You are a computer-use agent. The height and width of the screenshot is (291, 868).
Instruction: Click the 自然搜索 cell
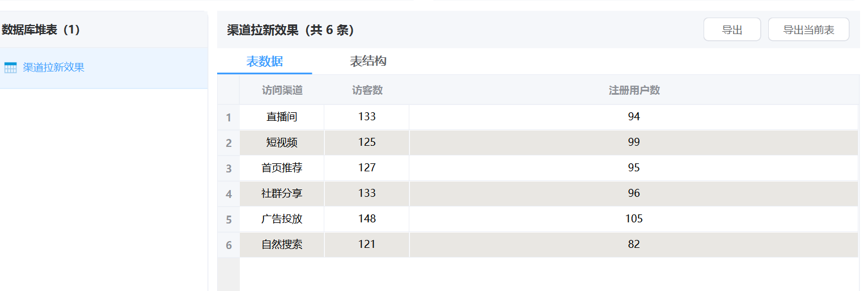click(282, 244)
